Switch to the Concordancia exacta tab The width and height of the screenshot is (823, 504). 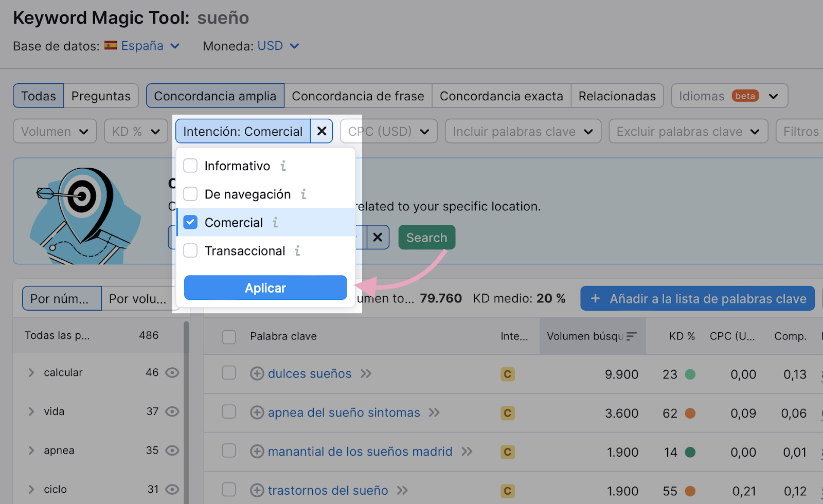tap(500, 96)
